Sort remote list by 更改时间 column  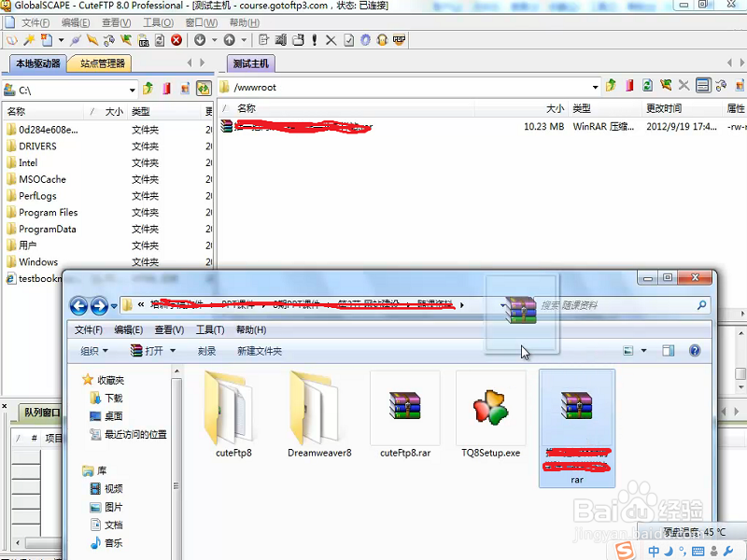pyautogui.click(x=682, y=108)
